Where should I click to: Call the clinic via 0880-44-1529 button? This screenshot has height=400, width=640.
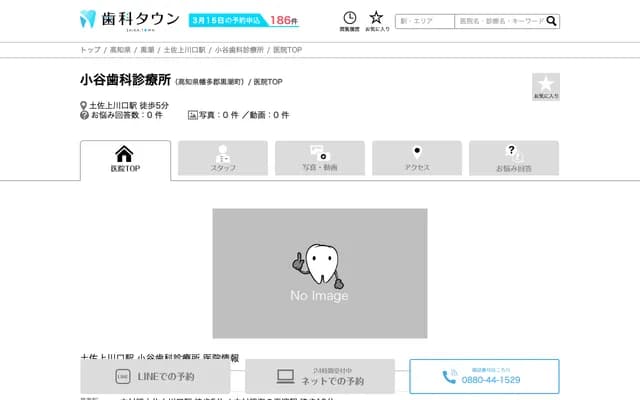coord(484,376)
